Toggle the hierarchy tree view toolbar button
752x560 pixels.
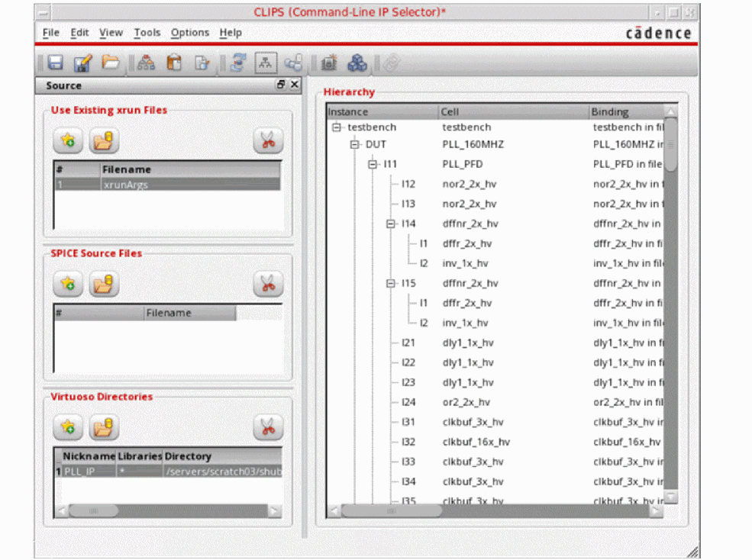(265, 63)
